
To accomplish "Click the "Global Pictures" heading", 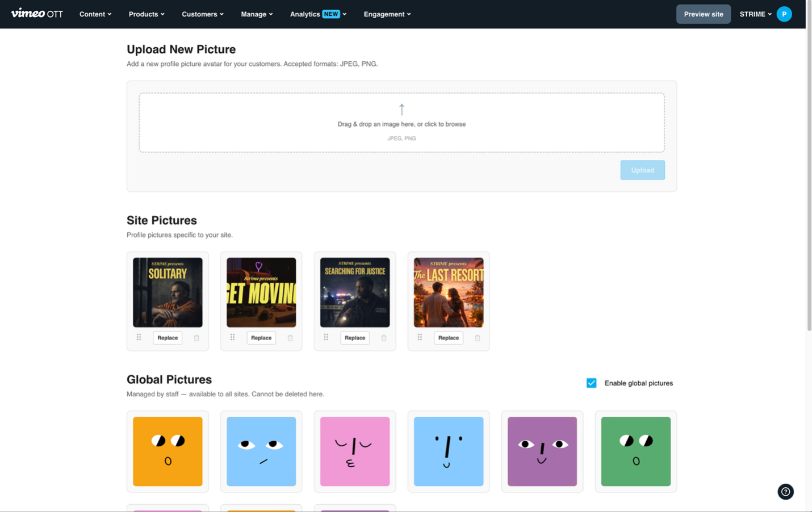I will pyautogui.click(x=169, y=379).
